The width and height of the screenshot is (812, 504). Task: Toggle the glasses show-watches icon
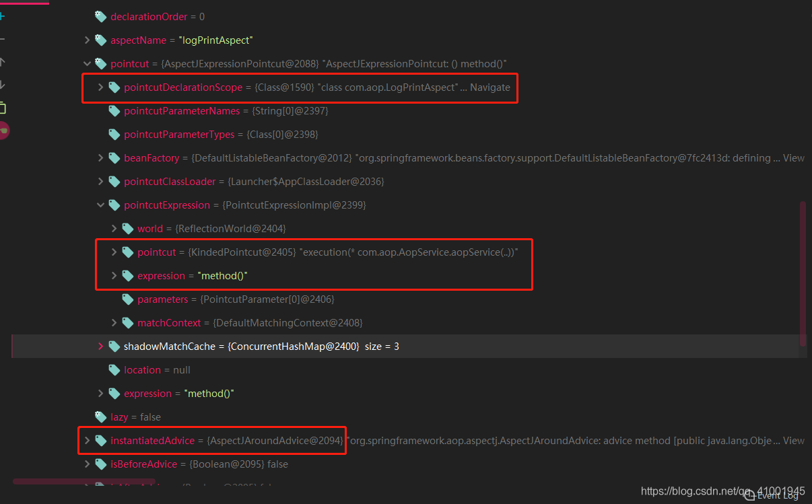(x=4, y=131)
